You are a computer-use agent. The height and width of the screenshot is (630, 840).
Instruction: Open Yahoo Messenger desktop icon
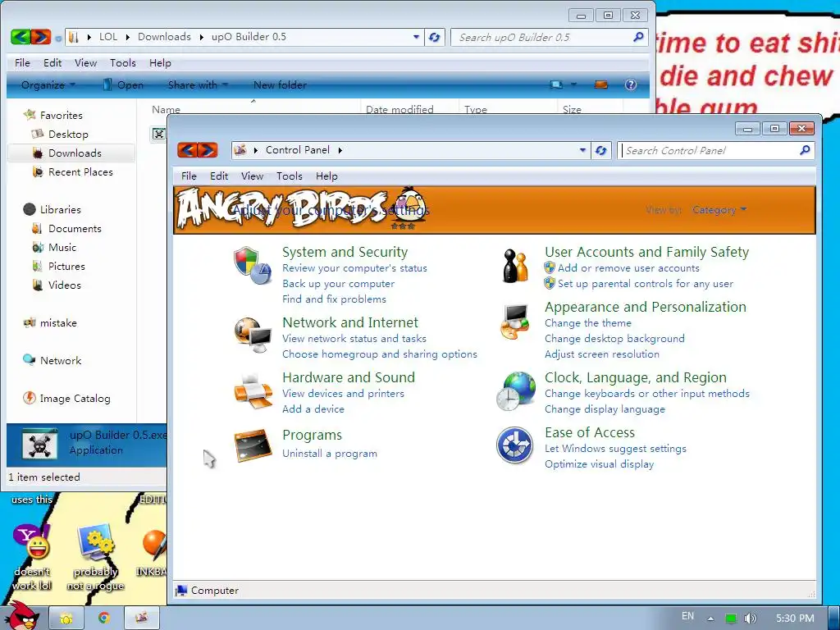[x=32, y=541]
